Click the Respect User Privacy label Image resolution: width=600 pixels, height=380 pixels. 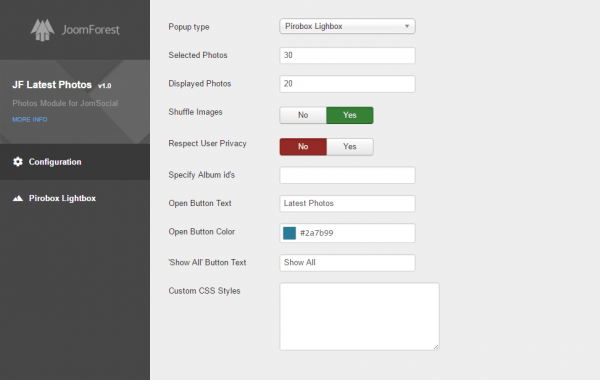[x=207, y=144]
